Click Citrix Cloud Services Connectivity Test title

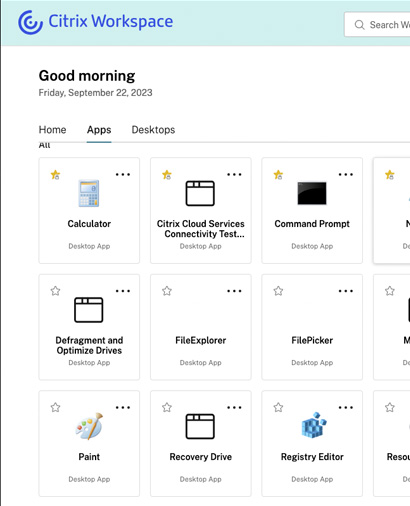point(201,229)
